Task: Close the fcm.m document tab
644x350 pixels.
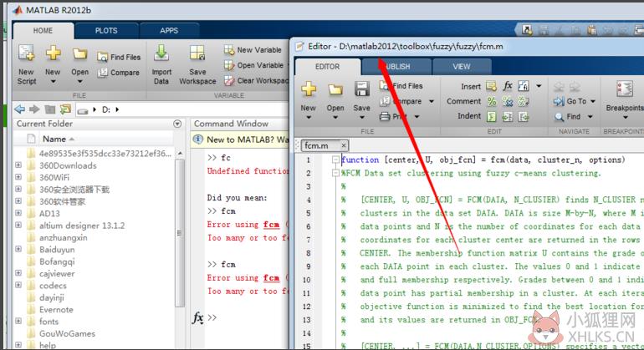Action: coord(344,145)
